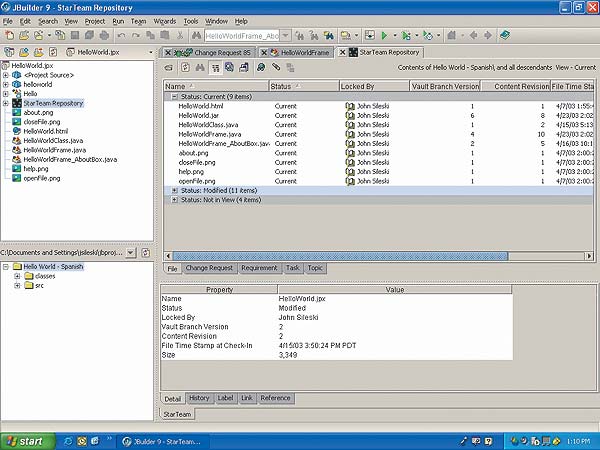The height and width of the screenshot is (450, 600).
Task: Click the horizontal scrollbar thumb in file list
Action: tap(340, 256)
